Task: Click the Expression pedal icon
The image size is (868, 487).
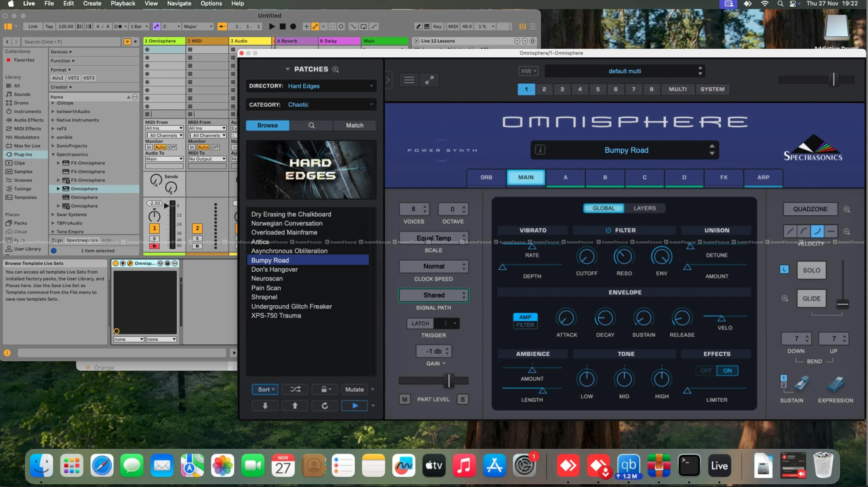Action: 836,384
